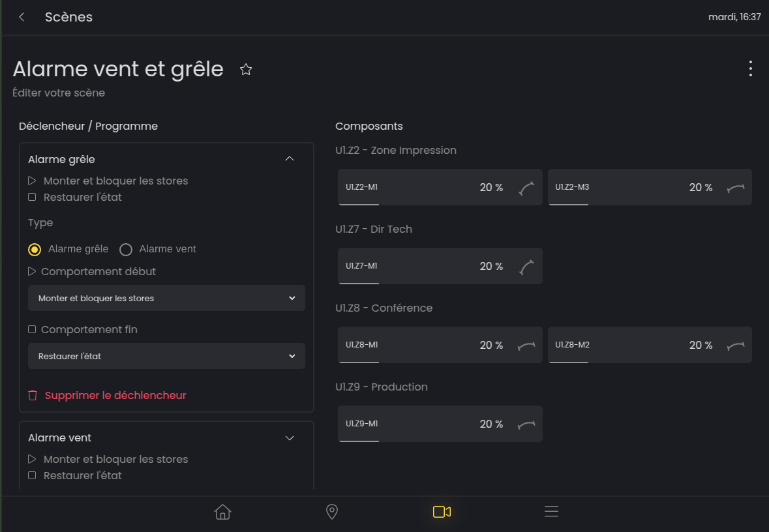The height and width of the screenshot is (532, 769).
Task: Open the hamburger menu in bottom bar
Action: coord(551,512)
